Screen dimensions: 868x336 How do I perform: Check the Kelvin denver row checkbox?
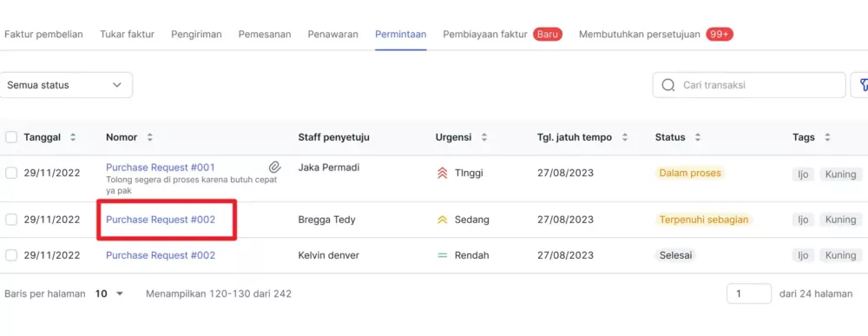coord(11,255)
